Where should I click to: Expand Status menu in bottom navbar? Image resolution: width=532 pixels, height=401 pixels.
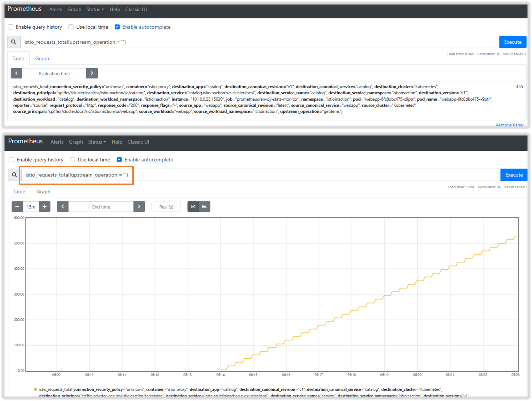click(x=97, y=142)
